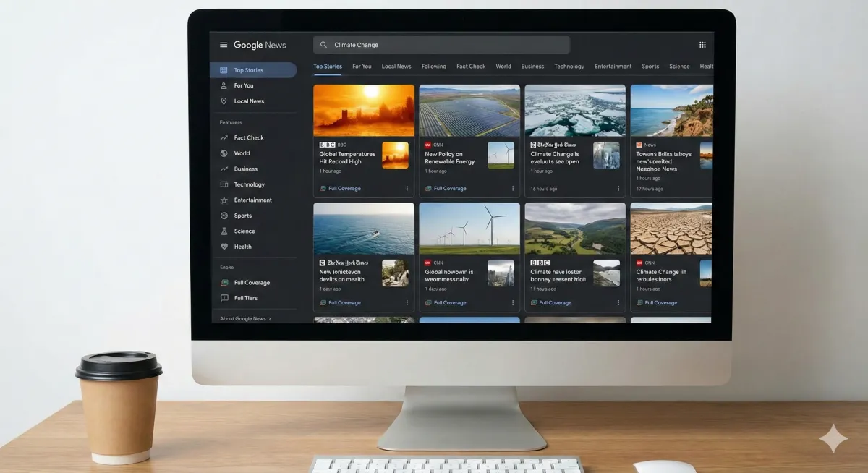Image resolution: width=868 pixels, height=473 pixels.
Task: Switch to the Local News tab
Action: (396, 67)
